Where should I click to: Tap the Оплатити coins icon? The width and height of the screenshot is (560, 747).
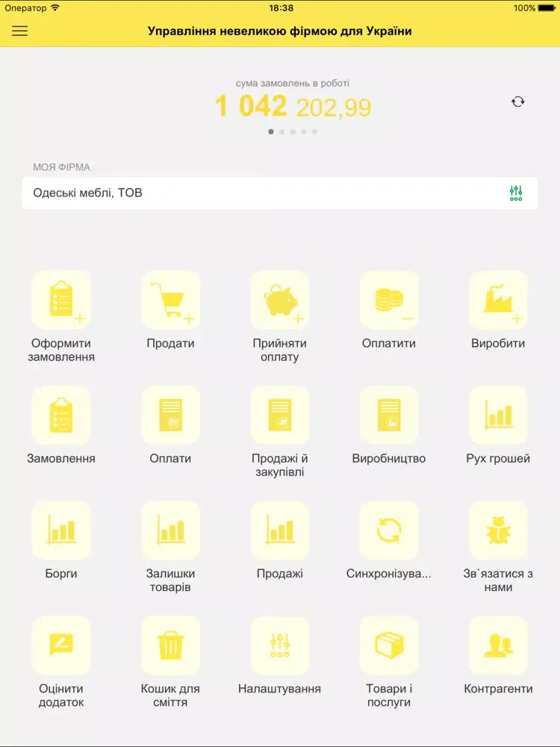(x=389, y=300)
